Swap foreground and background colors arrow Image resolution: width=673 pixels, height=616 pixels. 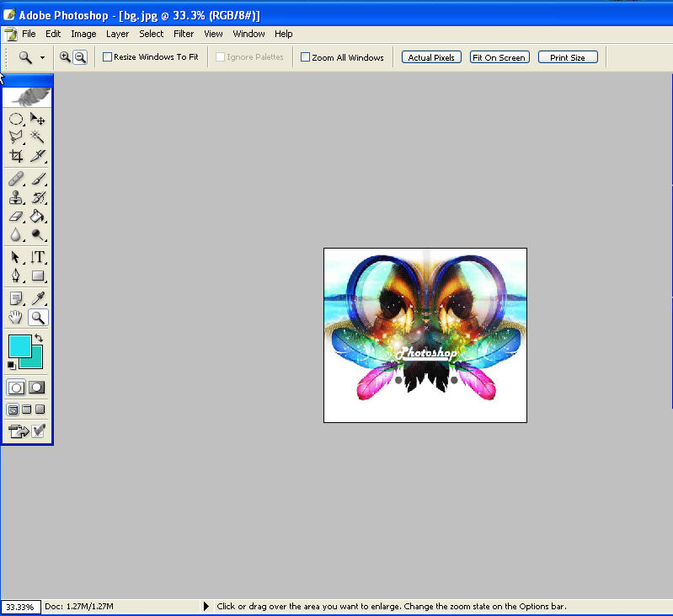(39, 338)
